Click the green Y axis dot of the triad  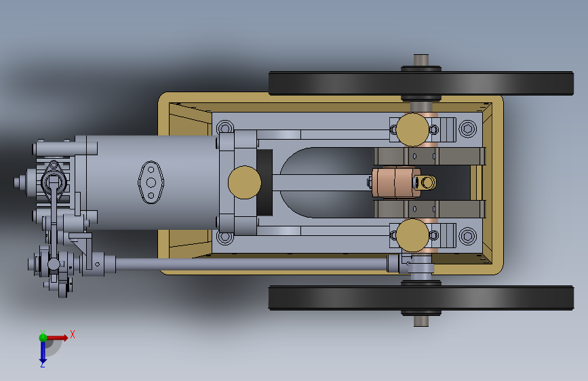pos(43,338)
